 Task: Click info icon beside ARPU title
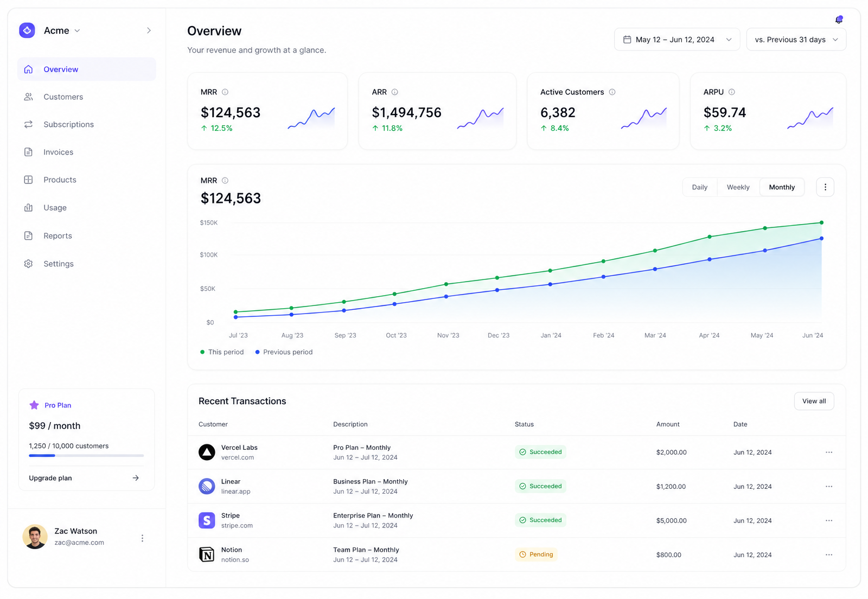point(732,92)
